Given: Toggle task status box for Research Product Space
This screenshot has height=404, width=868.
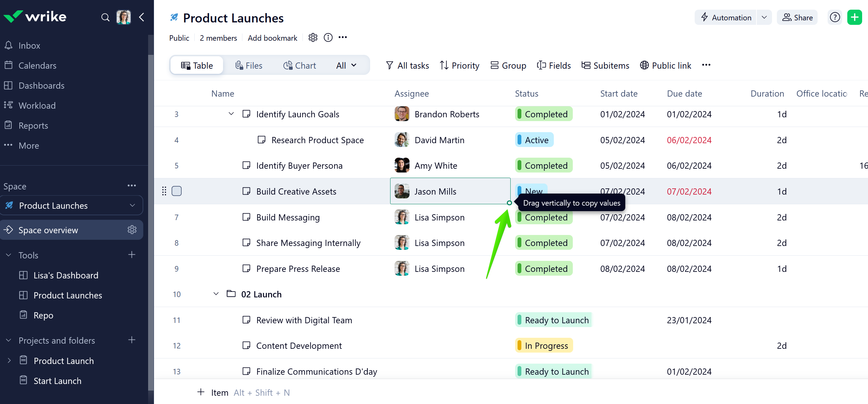Looking at the screenshot, I should [262, 140].
